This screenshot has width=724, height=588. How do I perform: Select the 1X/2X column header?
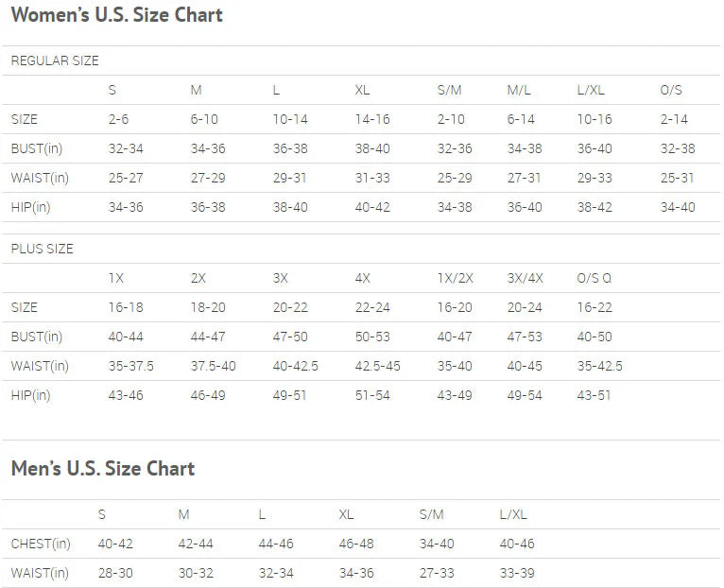click(x=456, y=278)
